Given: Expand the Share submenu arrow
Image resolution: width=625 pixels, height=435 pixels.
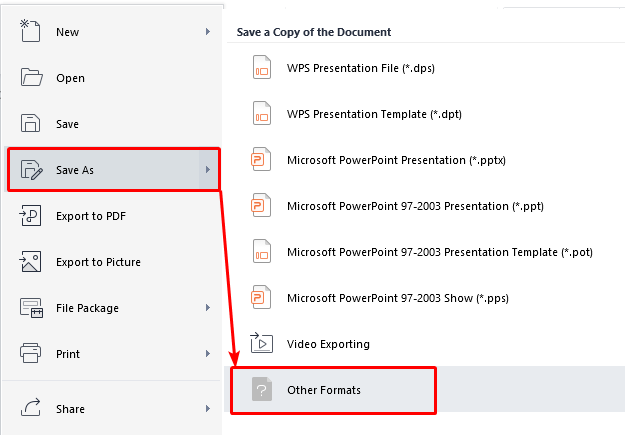Looking at the screenshot, I should 208,408.
